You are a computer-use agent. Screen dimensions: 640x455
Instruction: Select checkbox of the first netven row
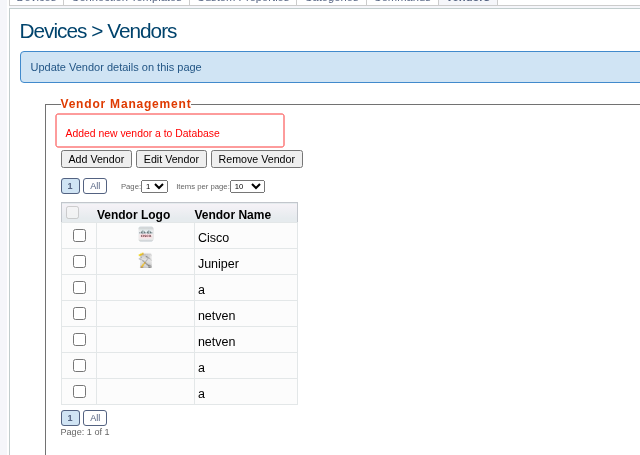click(x=79, y=313)
